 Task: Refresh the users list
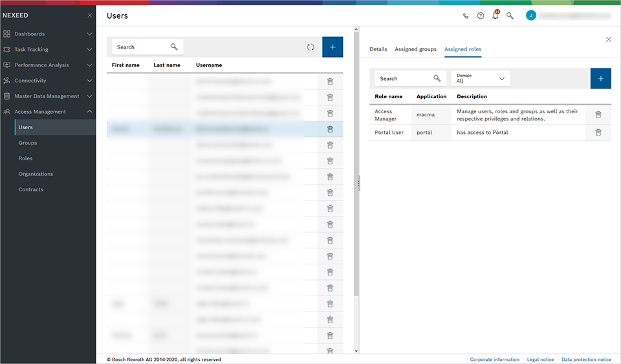310,47
